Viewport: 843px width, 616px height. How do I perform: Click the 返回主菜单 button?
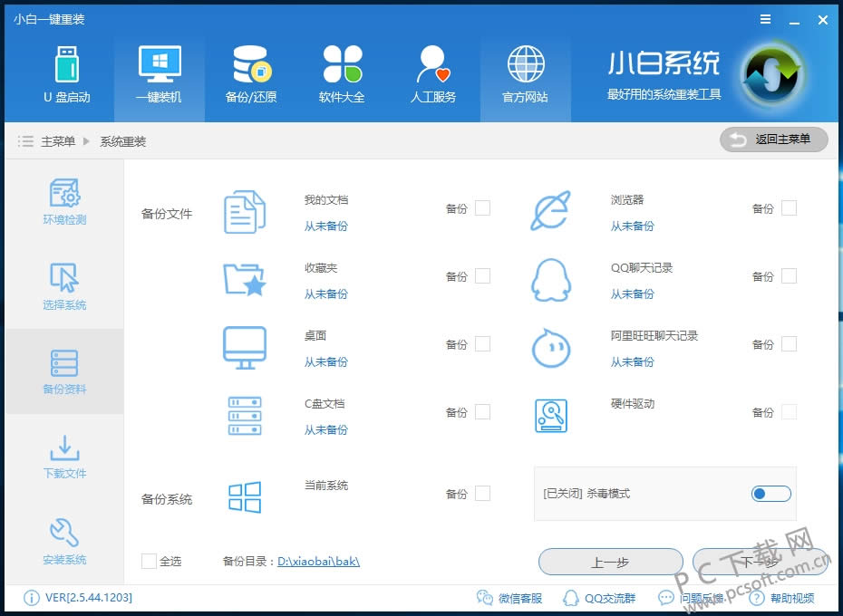[x=773, y=140]
